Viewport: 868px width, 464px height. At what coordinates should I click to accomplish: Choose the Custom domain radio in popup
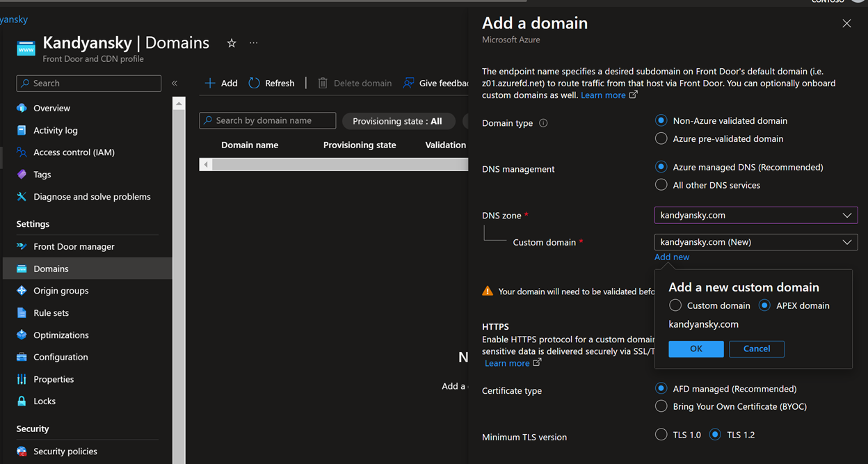point(675,305)
